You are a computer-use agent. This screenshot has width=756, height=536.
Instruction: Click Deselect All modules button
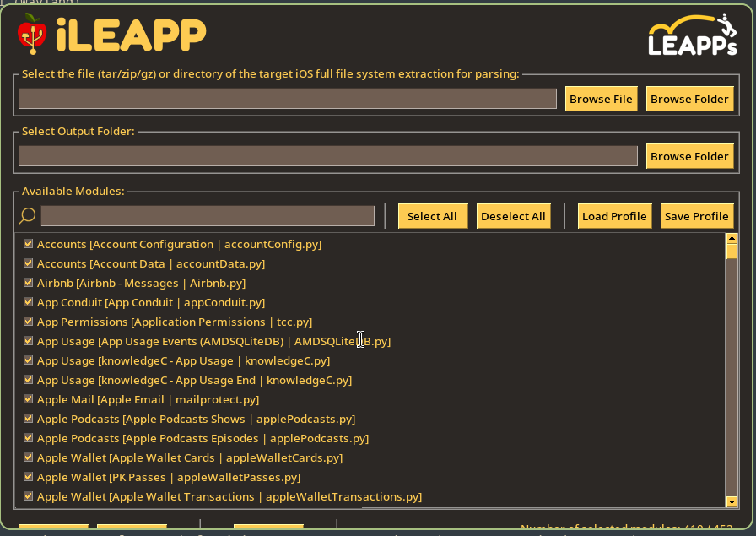click(x=513, y=216)
